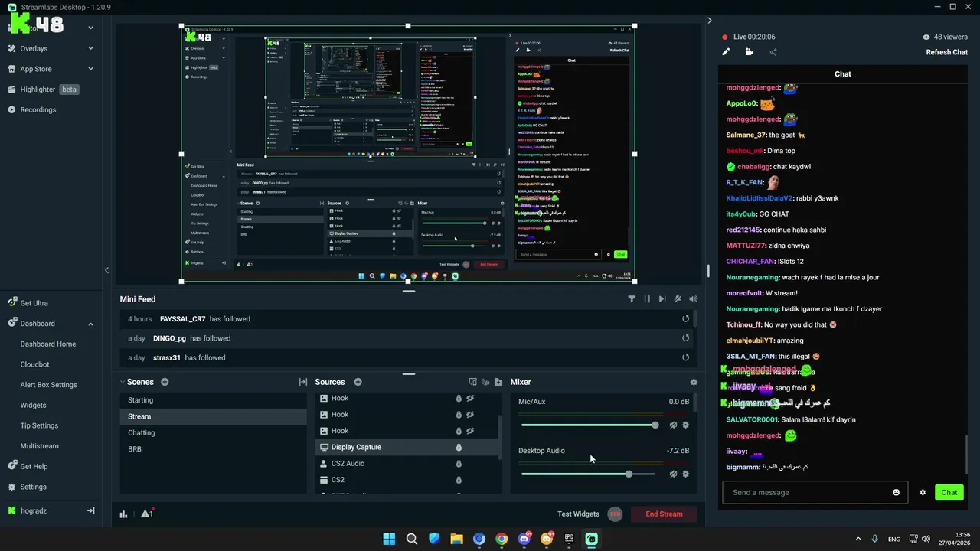Open File Explorer from the taskbar
The height and width of the screenshot is (551, 980).
point(456,539)
